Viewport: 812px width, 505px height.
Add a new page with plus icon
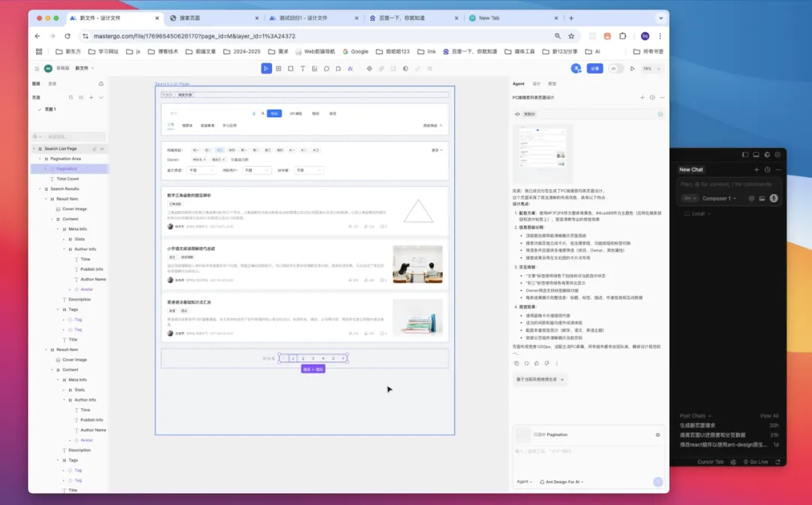[x=91, y=97]
